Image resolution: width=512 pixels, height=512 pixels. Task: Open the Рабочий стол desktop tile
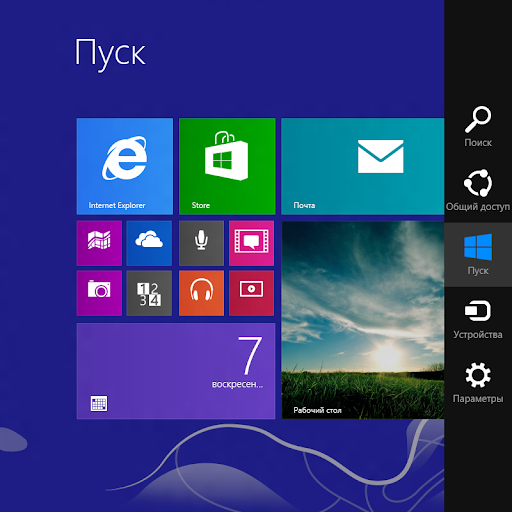[363, 320]
